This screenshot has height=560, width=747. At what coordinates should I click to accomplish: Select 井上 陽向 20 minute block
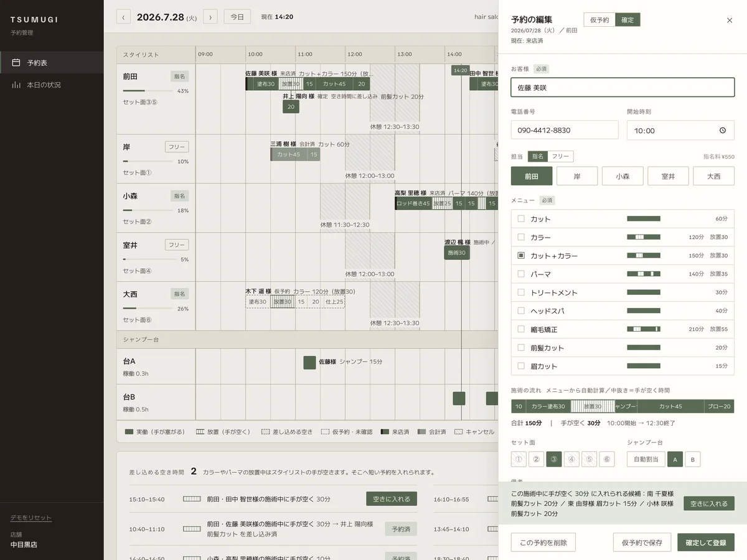(x=291, y=106)
